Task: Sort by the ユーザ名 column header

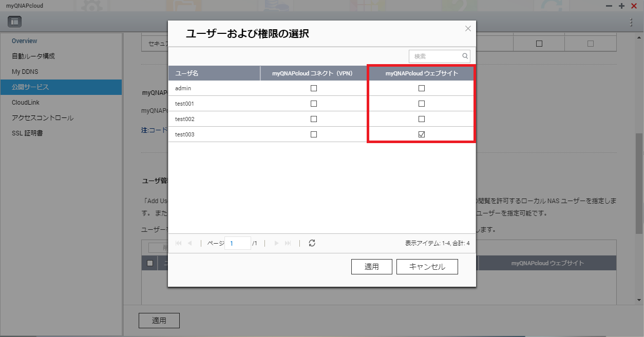Action: (x=214, y=73)
